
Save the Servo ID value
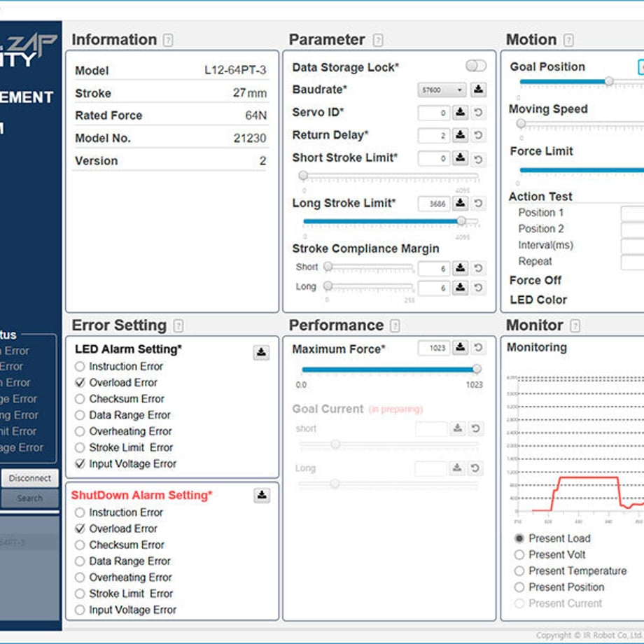pyautogui.click(x=461, y=112)
